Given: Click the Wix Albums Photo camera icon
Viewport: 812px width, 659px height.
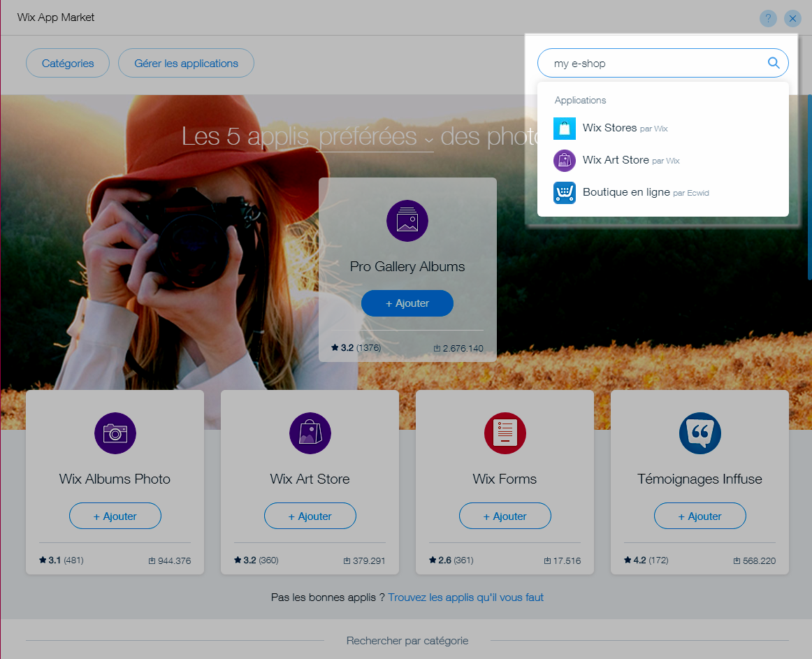Looking at the screenshot, I should (115, 433).
